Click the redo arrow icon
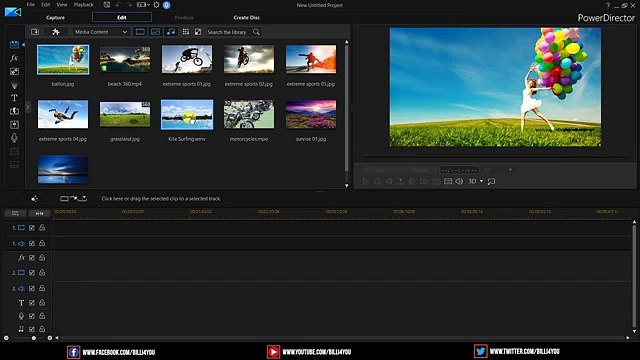This screenshot has height=360, width=640. click(130, 5)
